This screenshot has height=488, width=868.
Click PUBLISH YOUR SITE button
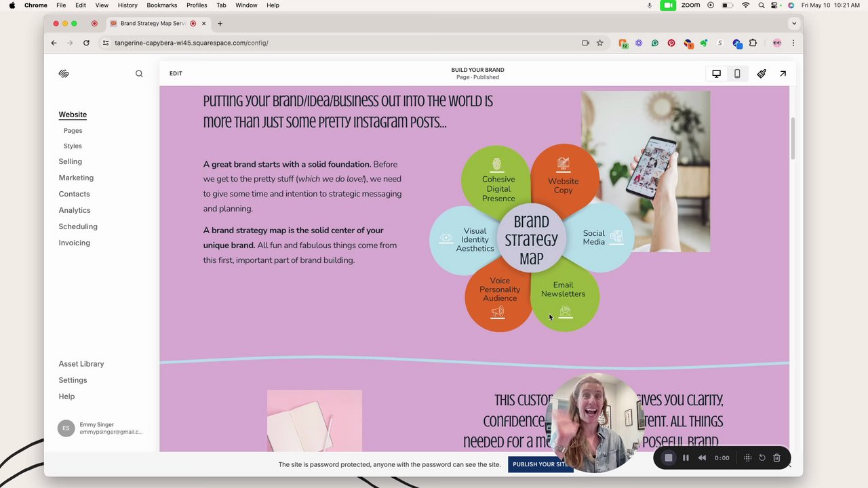tap(540, 464)
